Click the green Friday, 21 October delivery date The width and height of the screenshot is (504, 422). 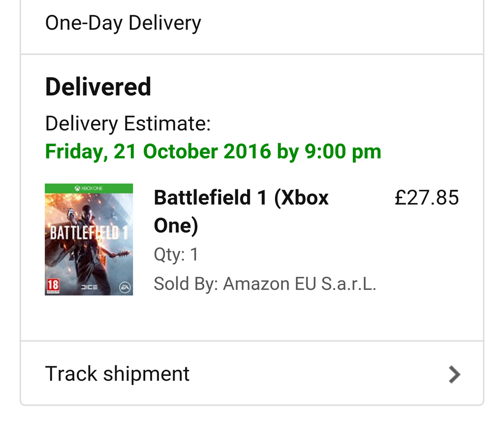[213, 151]
